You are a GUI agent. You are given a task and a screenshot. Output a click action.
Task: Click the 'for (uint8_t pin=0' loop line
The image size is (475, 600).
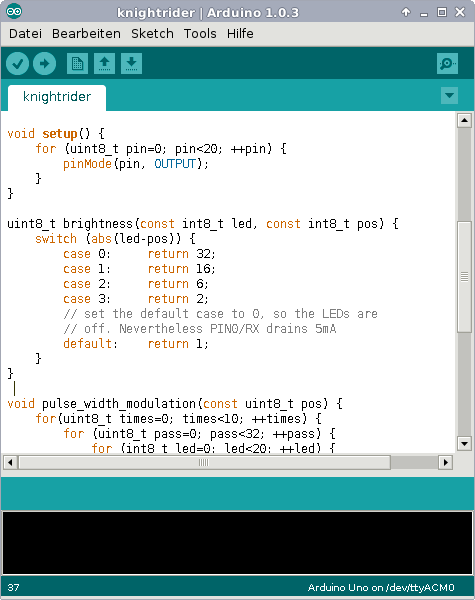coord(161,148)
